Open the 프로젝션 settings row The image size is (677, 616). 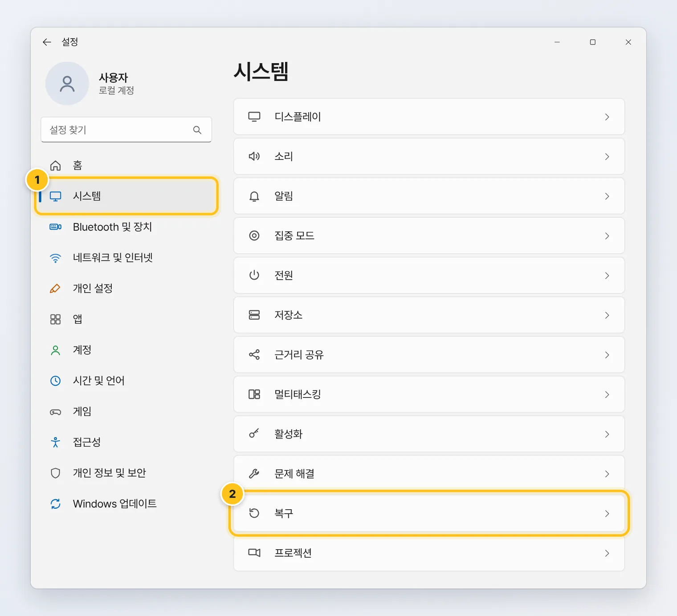click(x=429, y=553)
